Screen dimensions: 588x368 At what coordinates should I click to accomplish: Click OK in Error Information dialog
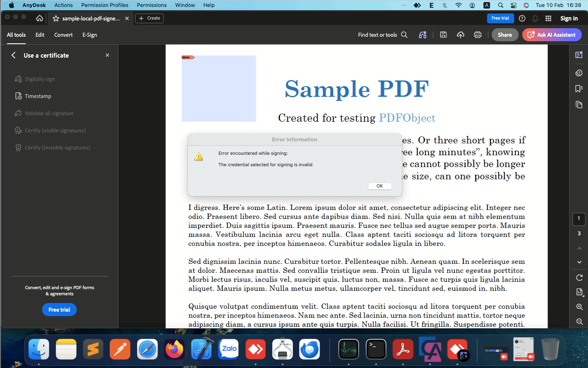[380, 186]
